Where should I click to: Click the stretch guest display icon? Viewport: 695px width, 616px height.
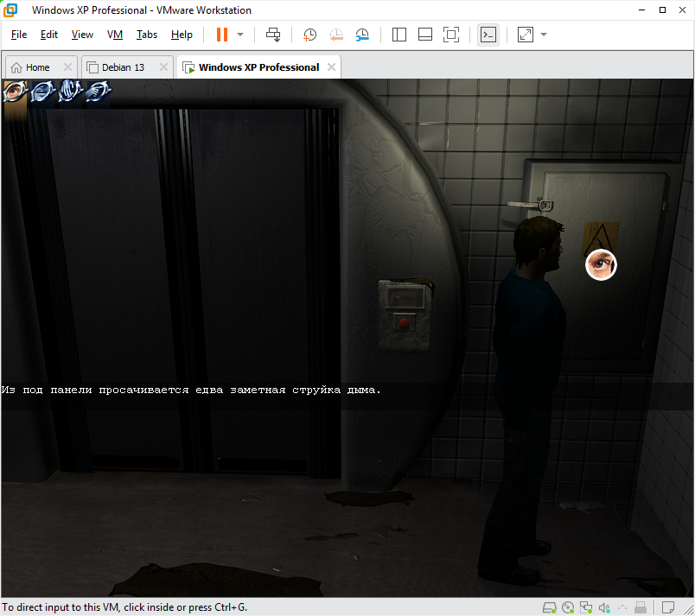(526, 35)
